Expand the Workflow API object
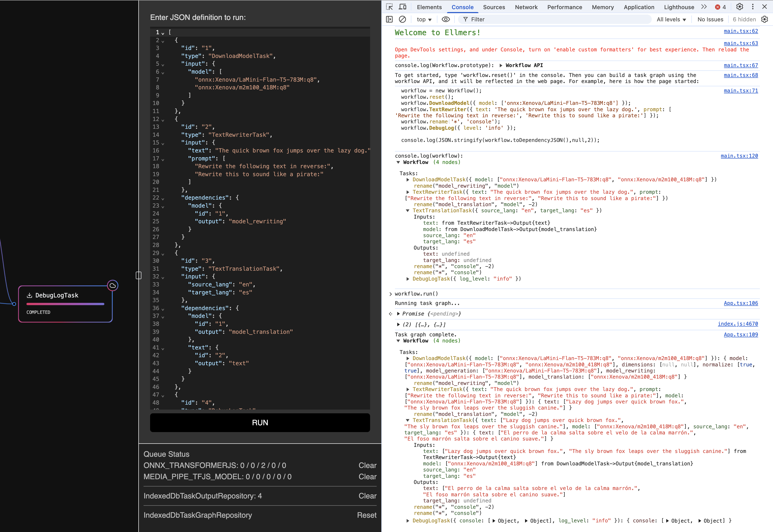The width and height of the screenshot is (773, 532). click(501, 65)
